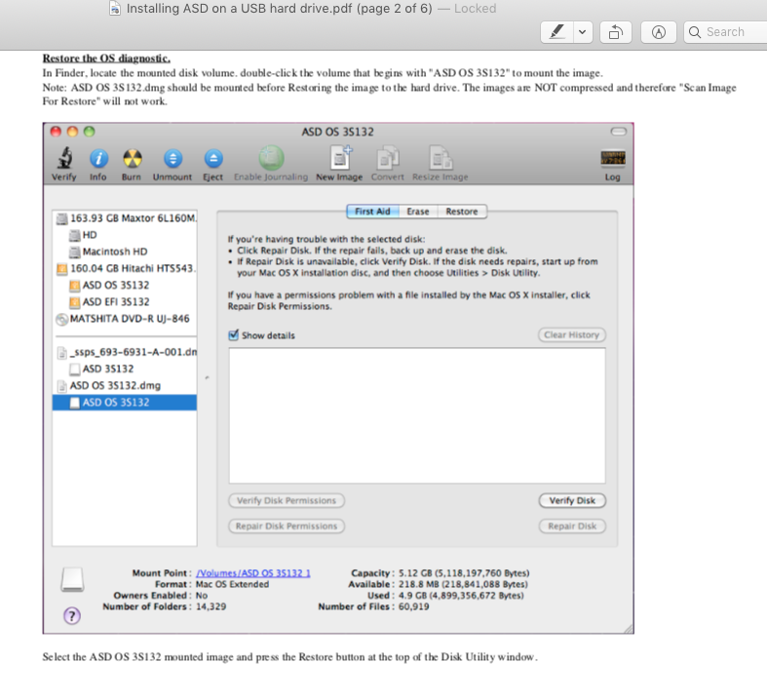This screenshot has width=767, height=700.
Task: Select the ASD OS 3S132.dmg image
Action: click(x=125, y=385)
